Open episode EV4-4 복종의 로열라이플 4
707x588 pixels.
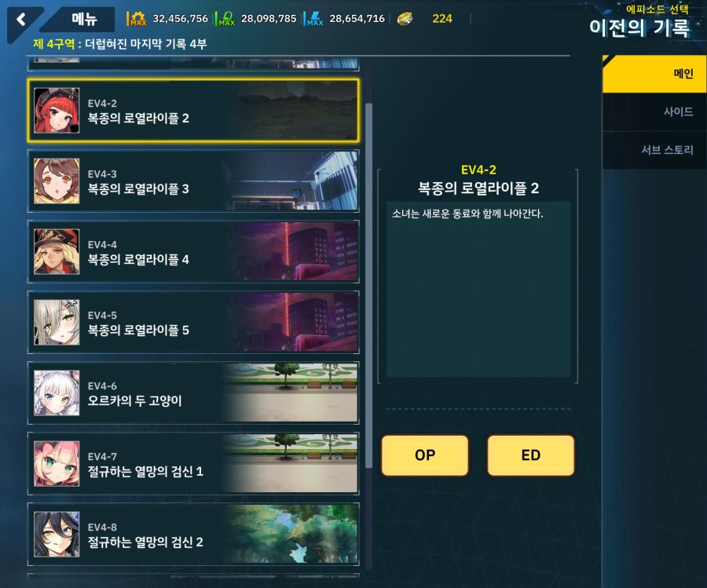tap(193, 252)
